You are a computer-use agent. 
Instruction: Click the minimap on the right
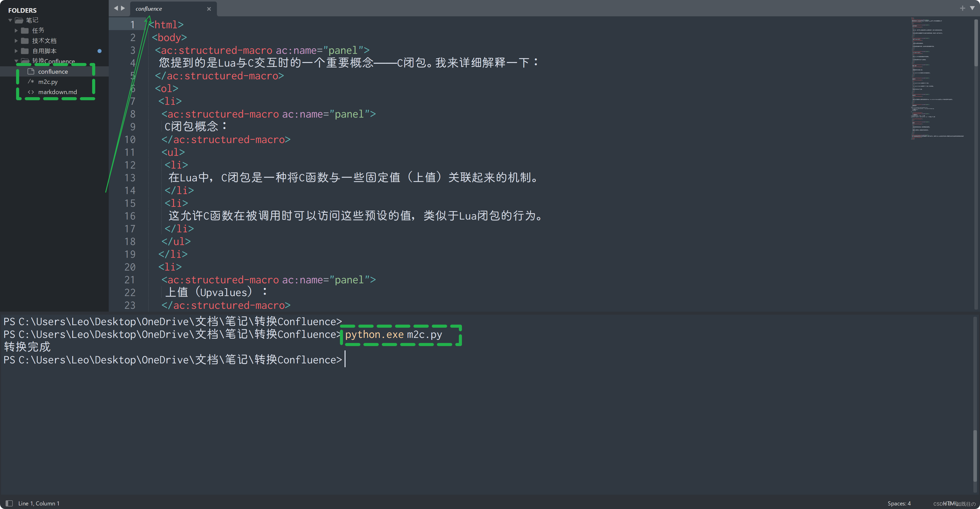[938, 78]
